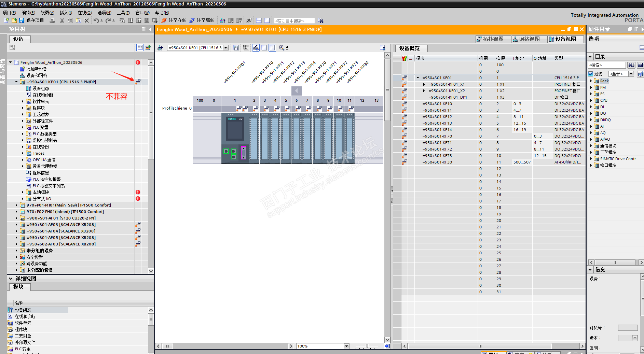This screenshot has height=354, width=644.
Task: Click the print icon in toolbar
Action: coord(52,20)
